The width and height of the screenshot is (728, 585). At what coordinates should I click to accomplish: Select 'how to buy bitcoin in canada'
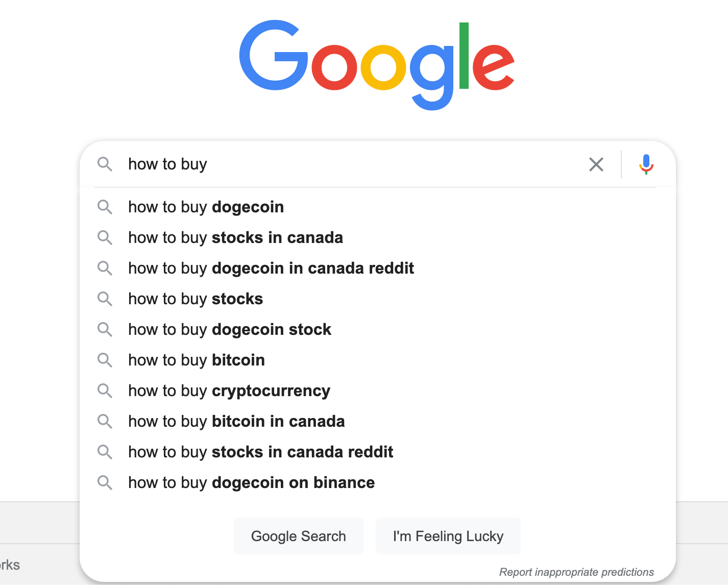point(236,421)
